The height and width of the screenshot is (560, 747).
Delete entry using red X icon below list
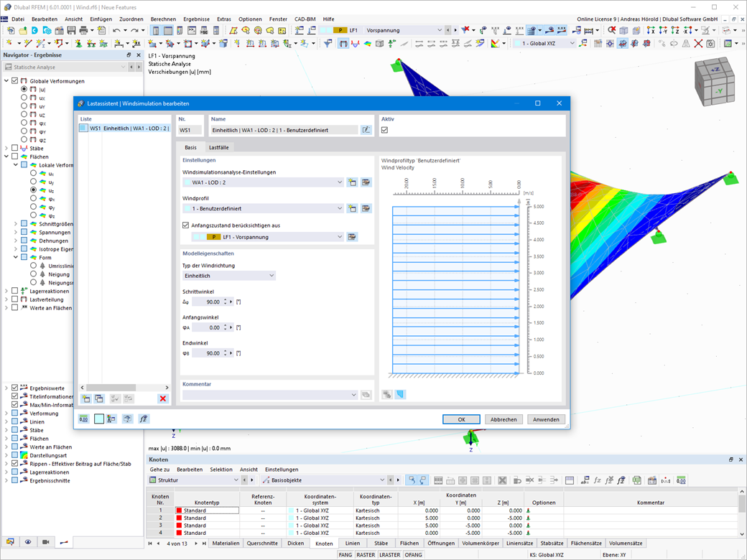pos(162,398)
